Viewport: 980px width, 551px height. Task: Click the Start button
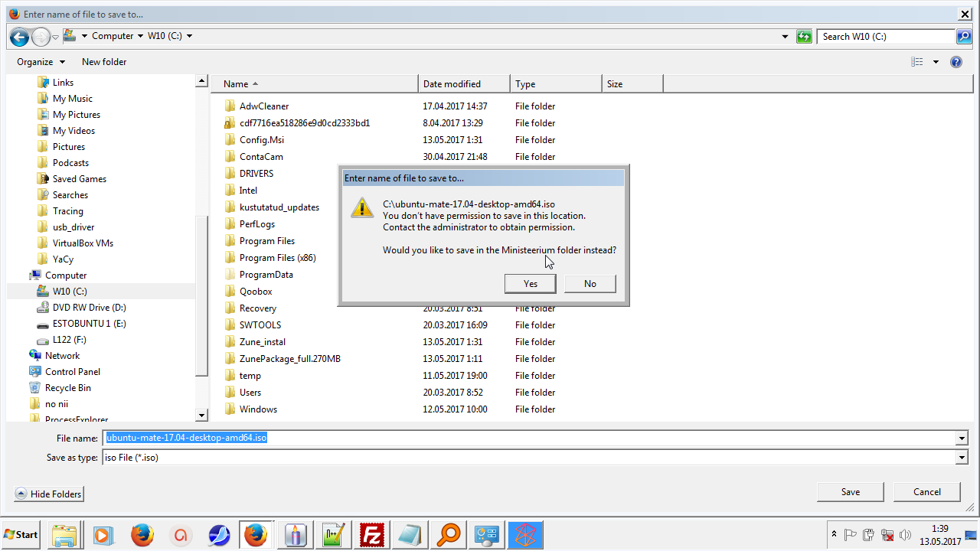(x=21, y=535)
